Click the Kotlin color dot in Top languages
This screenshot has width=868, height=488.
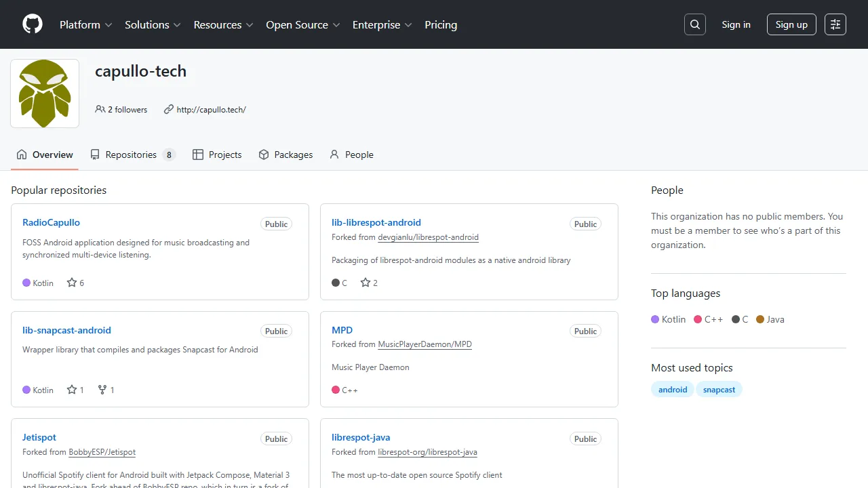click(x=655, y=319)
